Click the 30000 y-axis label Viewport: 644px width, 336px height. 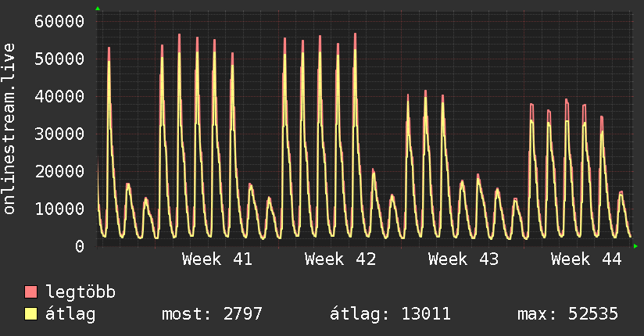click(59, 134)
